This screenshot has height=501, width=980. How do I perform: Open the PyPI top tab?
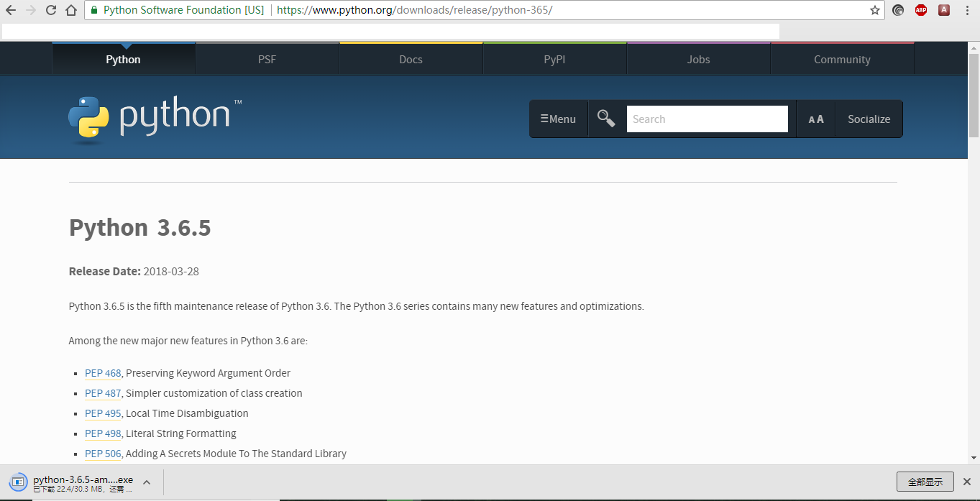pos(554,59)
